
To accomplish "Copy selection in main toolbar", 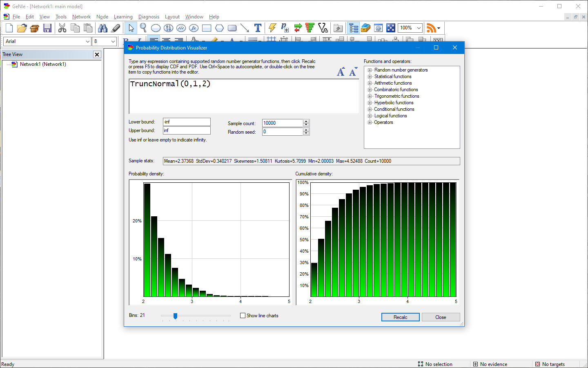I will click(x=75, y=28).
